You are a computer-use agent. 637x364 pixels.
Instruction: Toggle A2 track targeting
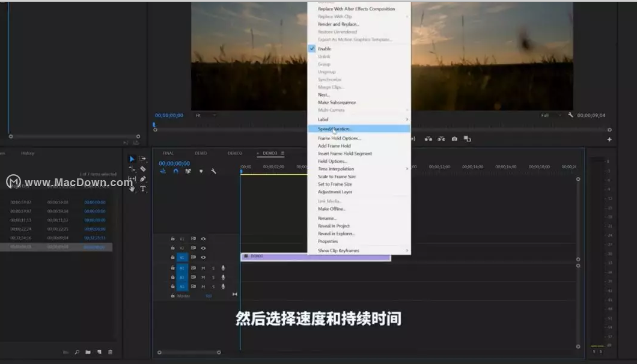tap(182, 278)
